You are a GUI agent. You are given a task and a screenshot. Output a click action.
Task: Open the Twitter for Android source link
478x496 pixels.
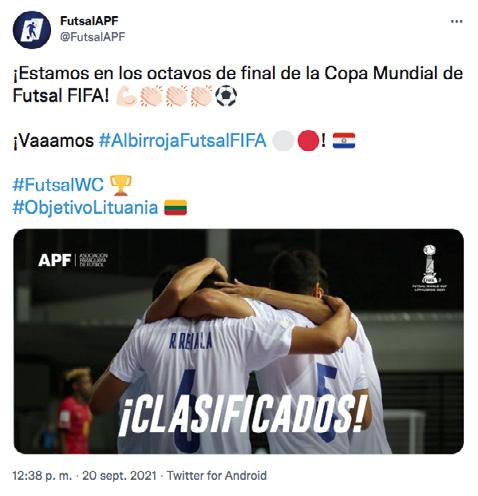[x=217, y=475]
